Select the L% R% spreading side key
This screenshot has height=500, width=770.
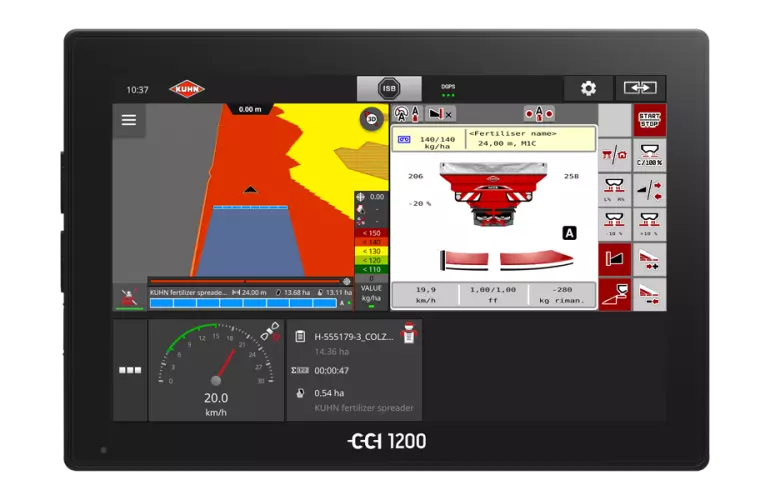(615, 190)
